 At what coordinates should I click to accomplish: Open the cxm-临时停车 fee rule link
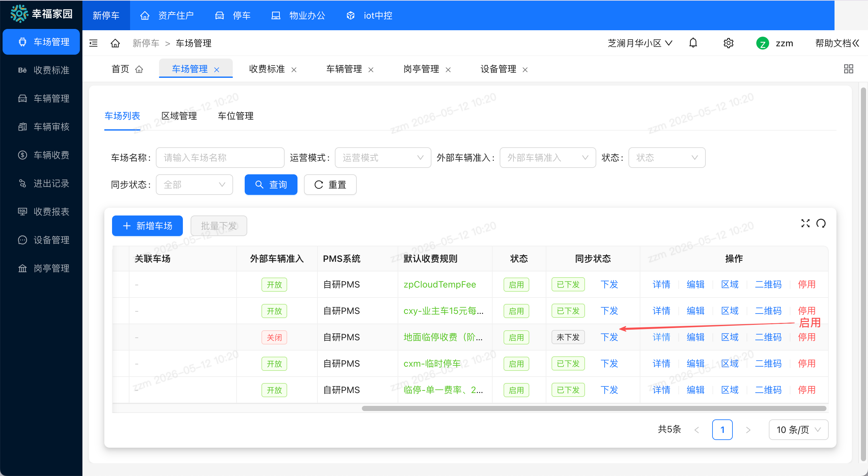pyautogui.click(x=432, y=363)
